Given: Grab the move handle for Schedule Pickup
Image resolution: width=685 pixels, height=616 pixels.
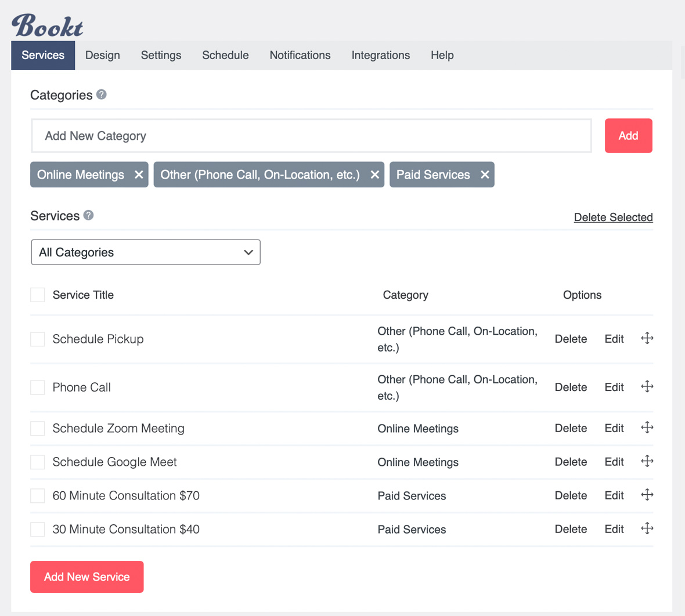Looking at the screenshot, I should click(x=647, y=338).
